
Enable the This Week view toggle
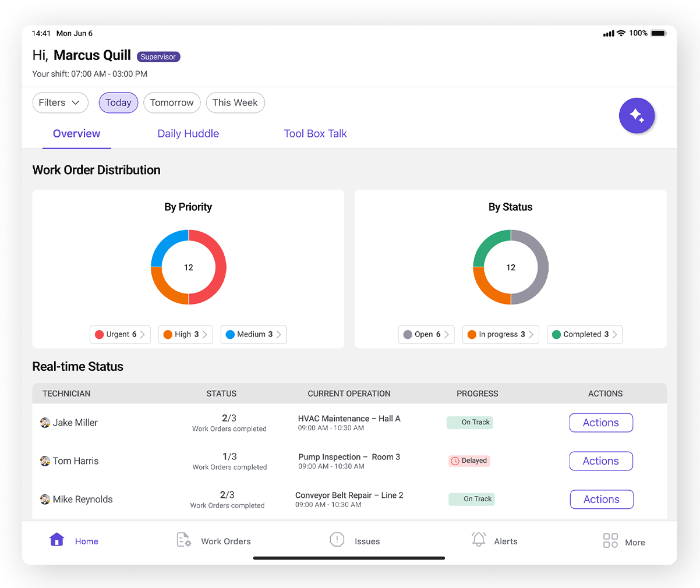[x=235, y=102]
